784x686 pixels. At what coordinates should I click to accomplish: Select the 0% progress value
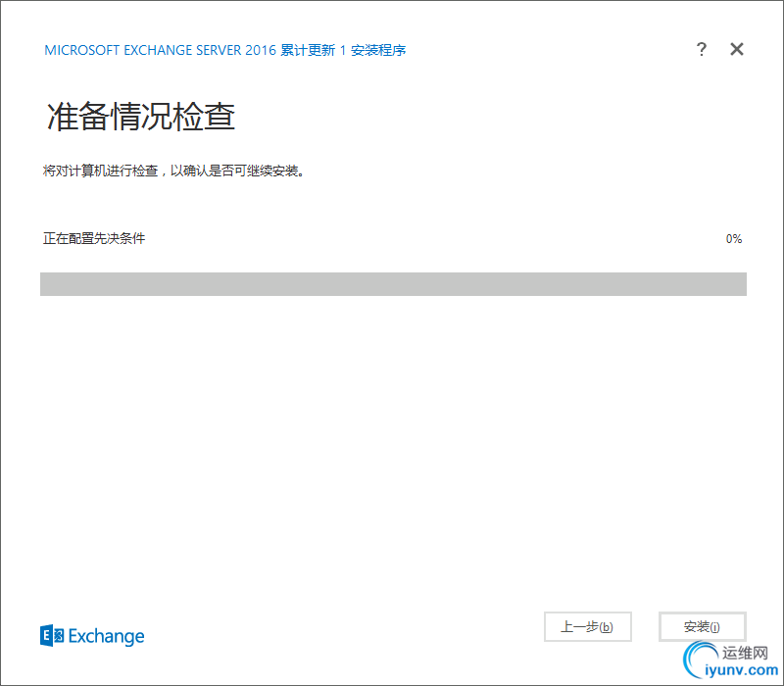[733, 239]
